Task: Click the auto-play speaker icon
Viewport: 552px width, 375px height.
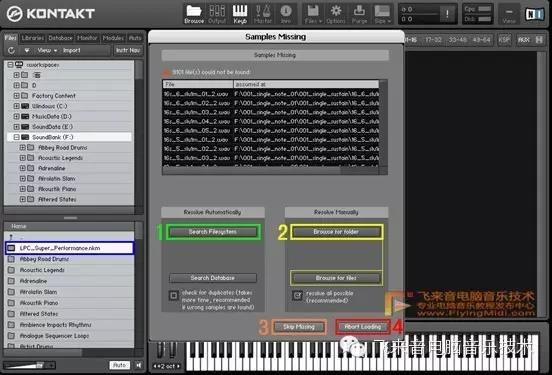Action: pos(138,365)
